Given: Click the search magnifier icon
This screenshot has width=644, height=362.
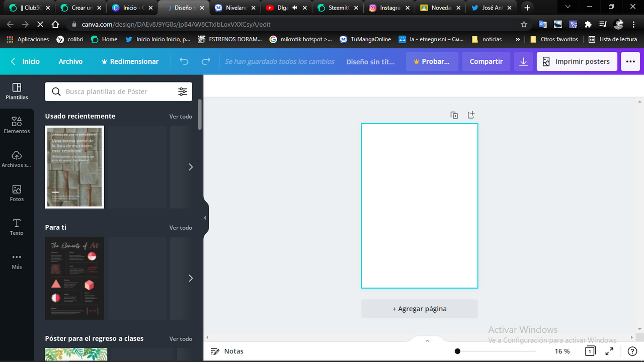Looking at the screenshot, I should [x=56, y=92].
